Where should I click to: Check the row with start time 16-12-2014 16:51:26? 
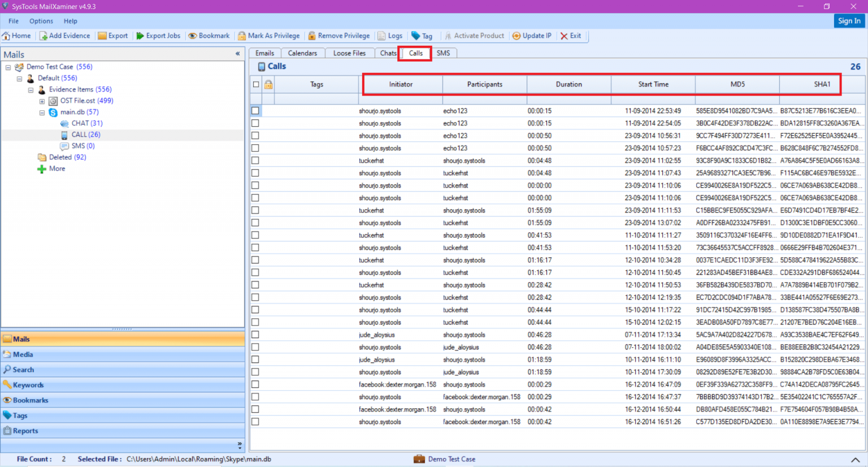tap(255, 422)
